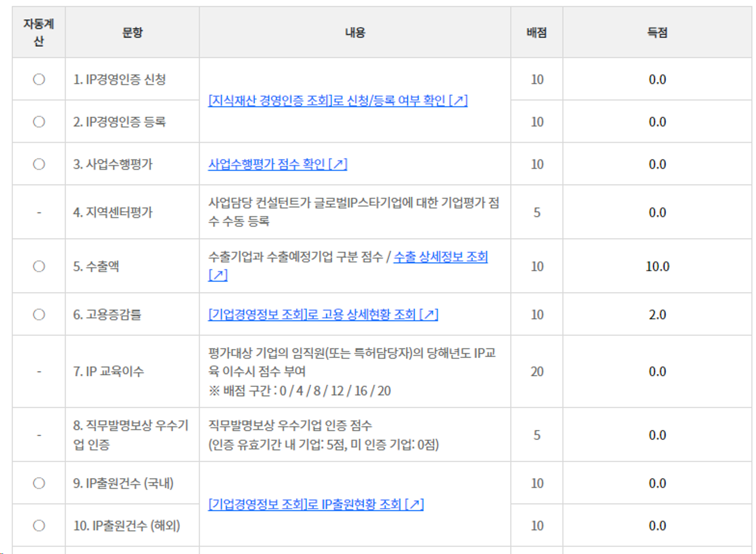The height and width of the screenshot is (554, 756).
Task: Click external-link icon beside 사업수행평가 점수 확인
Action: 339,164
